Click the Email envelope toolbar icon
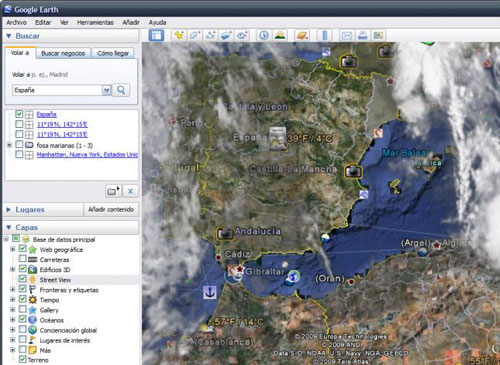500x365 pixels. pos(347,35)
